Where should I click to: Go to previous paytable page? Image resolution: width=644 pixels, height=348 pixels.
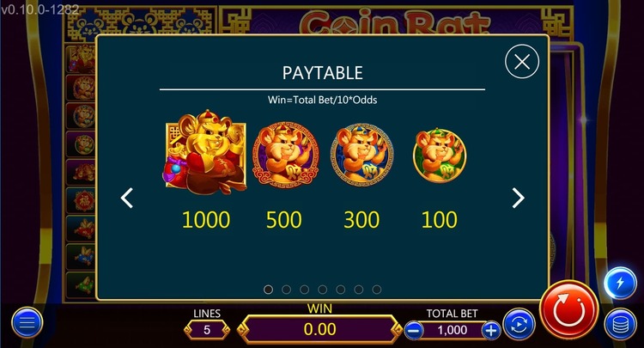coord(126,198)
